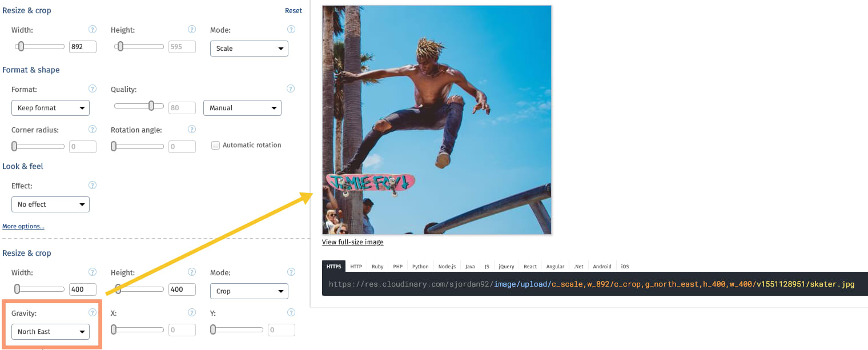The width and height of the screenshot is (868, 350).
Task: Select the jQuery code tab
Action: 507,267
